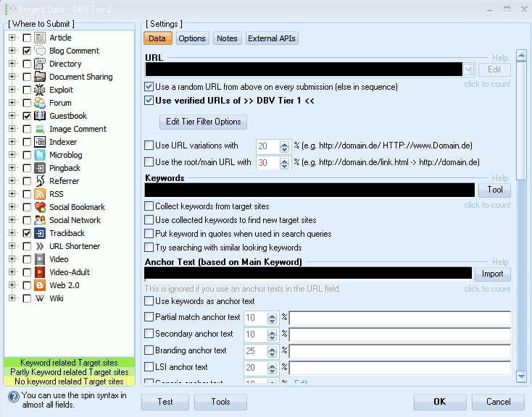The height and width of the screenshot is (417, 532).
Task: Switch to the Options tab
Action: point(192,38)
